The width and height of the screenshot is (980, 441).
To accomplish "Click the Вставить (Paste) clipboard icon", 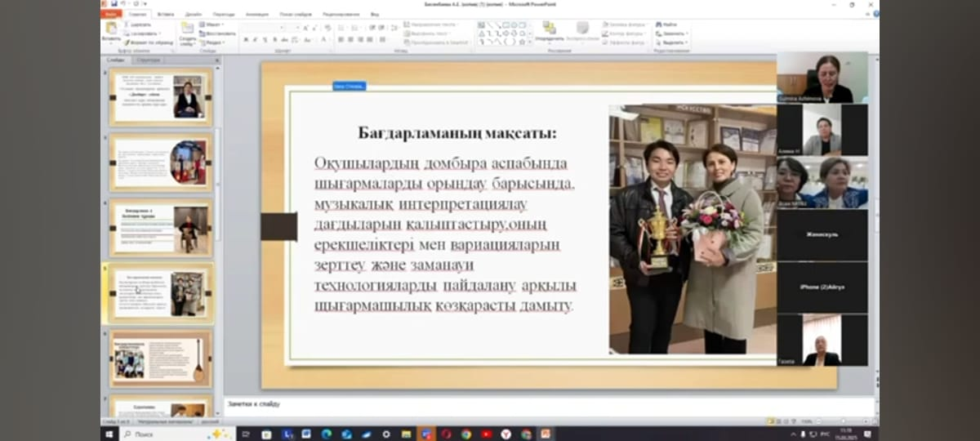I will pyautogui.click(x=110, y=29).
